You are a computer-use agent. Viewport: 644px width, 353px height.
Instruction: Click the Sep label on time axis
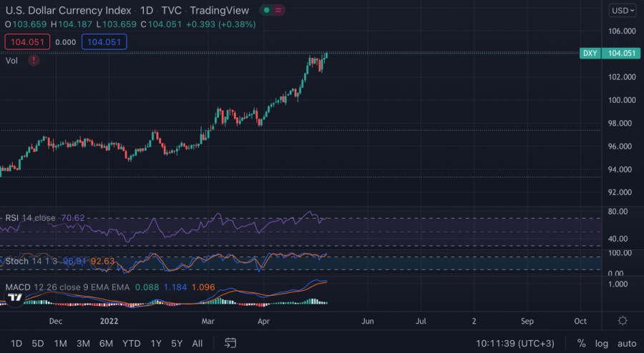(527, 321)
